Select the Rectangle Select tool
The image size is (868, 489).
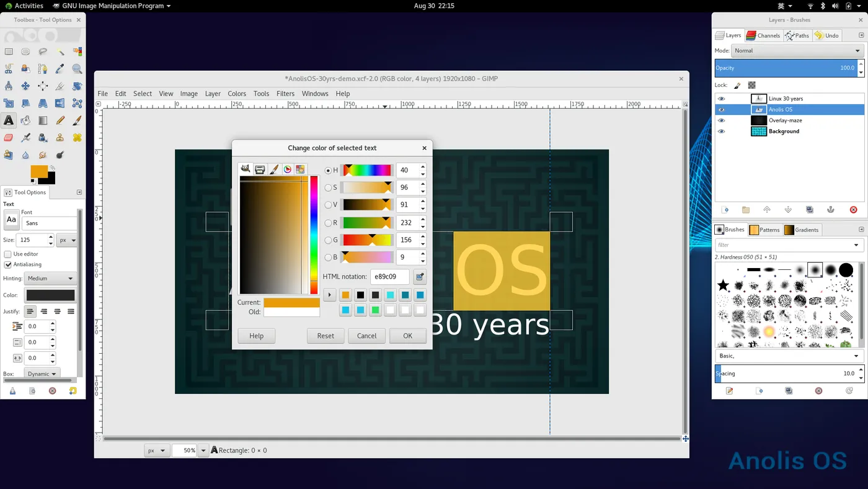pos(9,52)
